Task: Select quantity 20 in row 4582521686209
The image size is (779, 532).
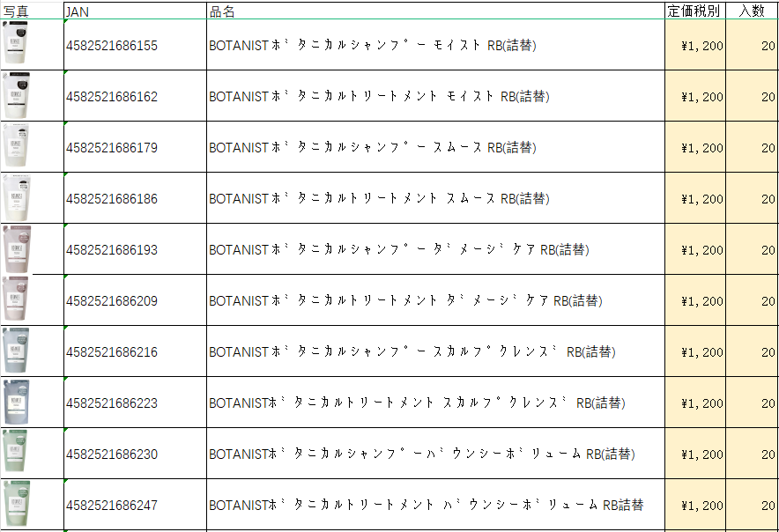Action: tap(753, 300)
